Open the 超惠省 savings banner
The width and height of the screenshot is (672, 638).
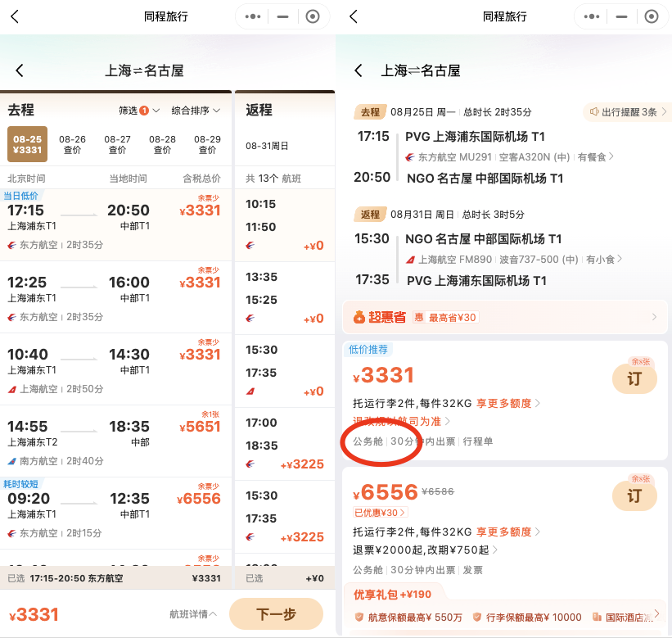click(505, 317)
